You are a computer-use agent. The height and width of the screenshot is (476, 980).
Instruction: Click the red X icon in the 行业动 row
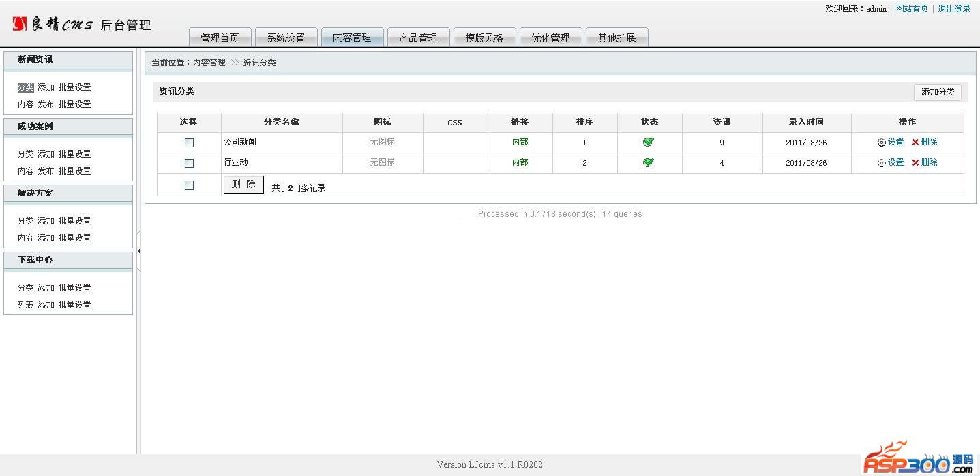(x=915, y=163)
